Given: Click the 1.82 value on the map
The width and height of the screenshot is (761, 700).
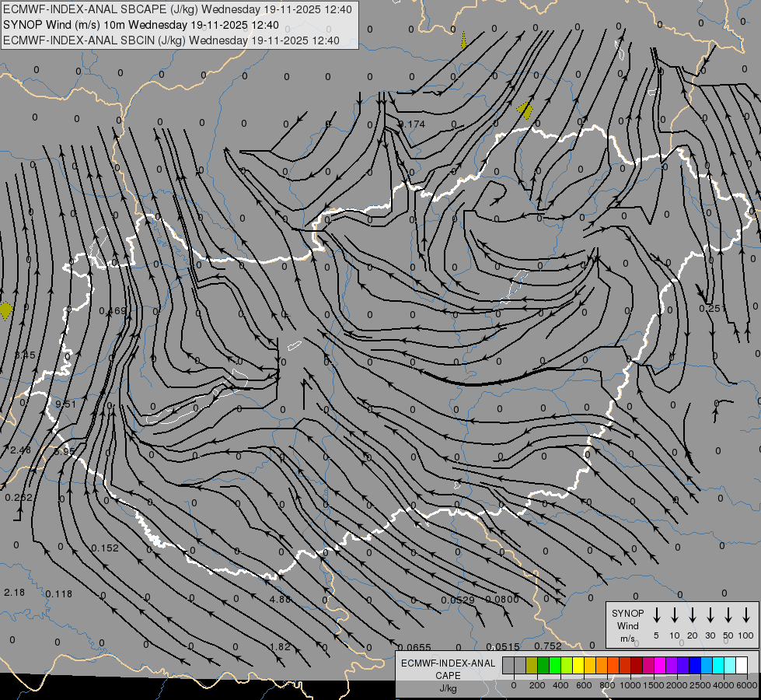Looking at the screenshot, I should [280, 647].
